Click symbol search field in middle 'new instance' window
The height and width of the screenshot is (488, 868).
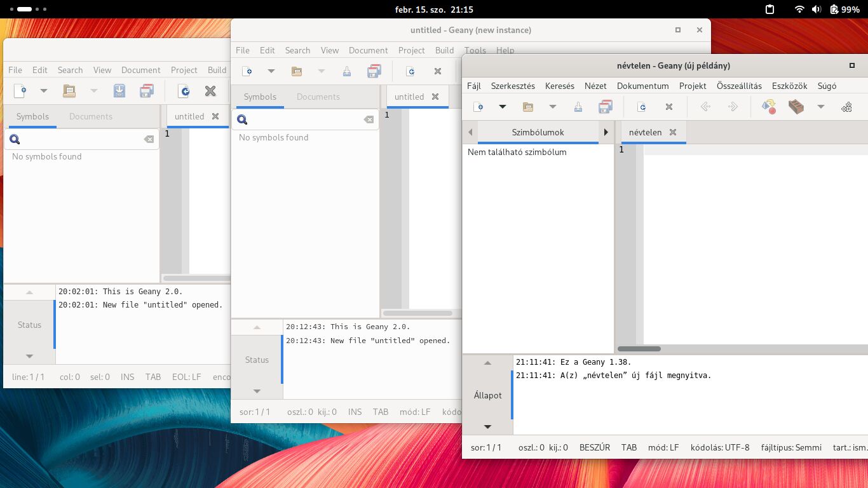pos(305,119)
